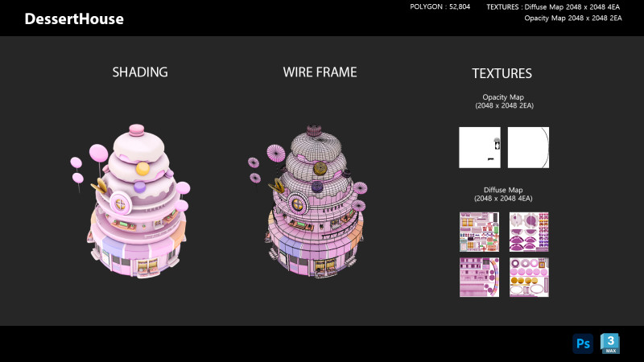Select the left opacity map thumbnail
The height and width of the screenshot is (362, 644).
click(x=479, y=147)
